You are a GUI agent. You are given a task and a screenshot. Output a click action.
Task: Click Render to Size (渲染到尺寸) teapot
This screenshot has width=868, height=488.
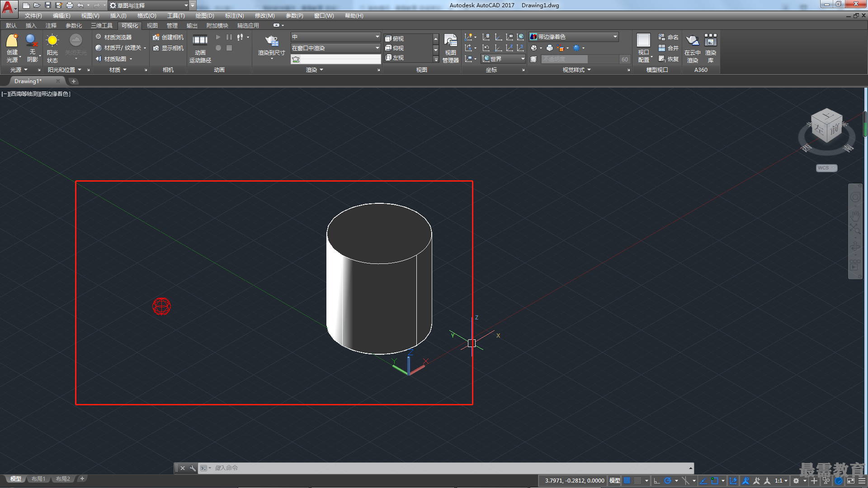tap(271, 41)
